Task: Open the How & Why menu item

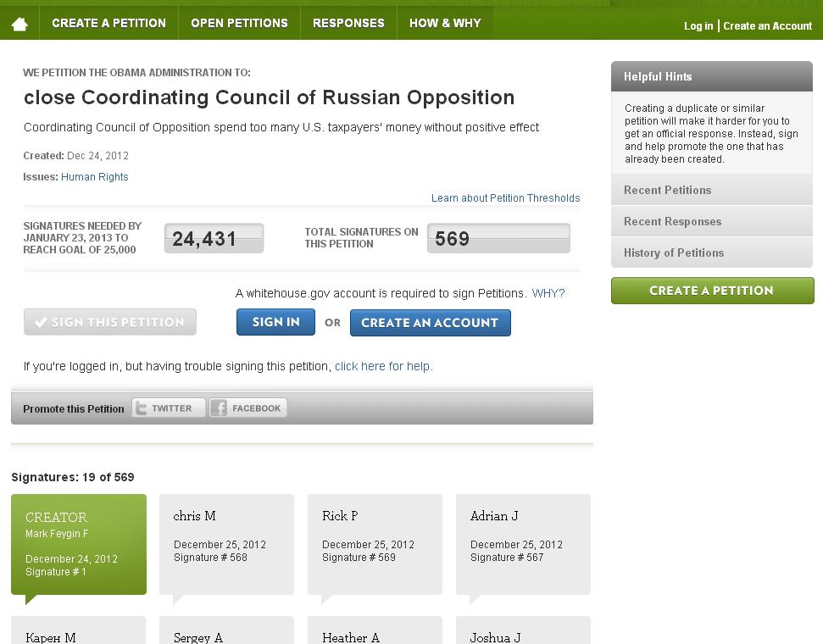Action: point(445,23)
